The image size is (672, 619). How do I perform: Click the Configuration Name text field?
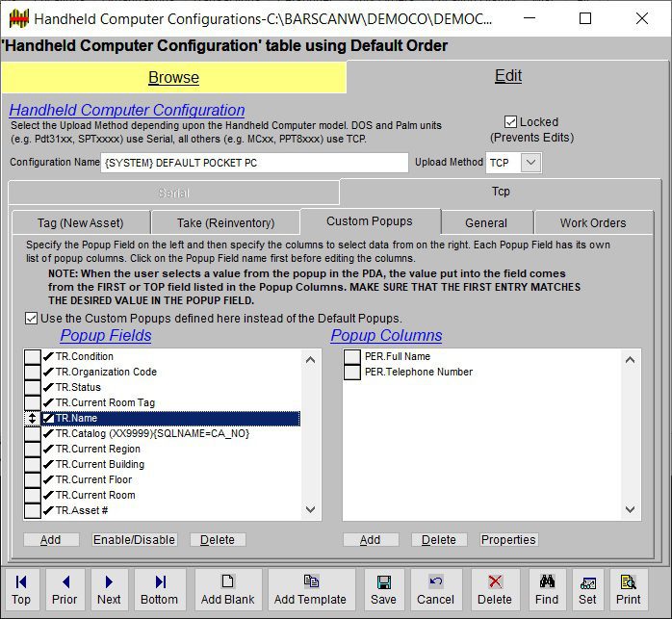254,163
